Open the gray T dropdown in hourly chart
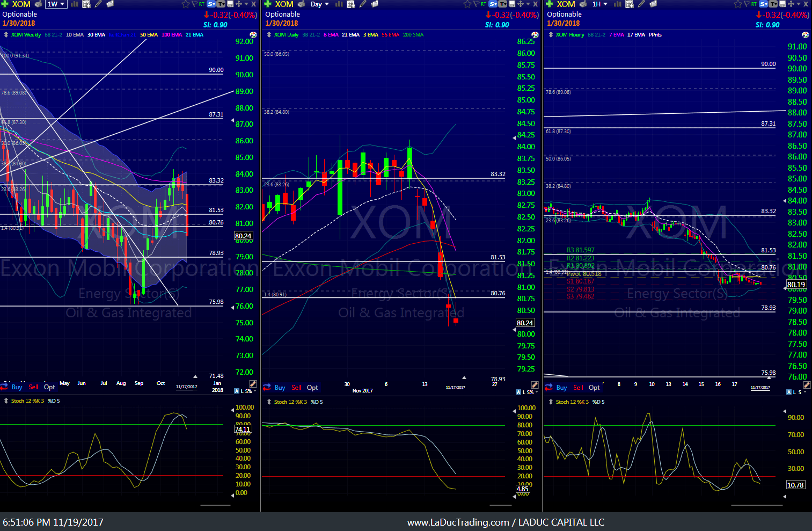812x531 pixels. [x=773, y=4]
